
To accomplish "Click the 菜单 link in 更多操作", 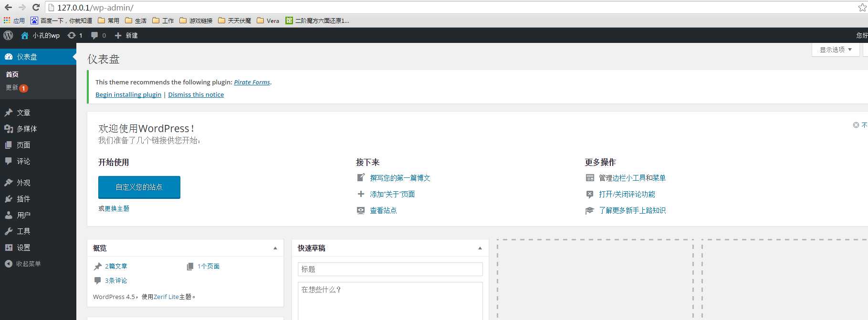I will click(x=659, y=178).
